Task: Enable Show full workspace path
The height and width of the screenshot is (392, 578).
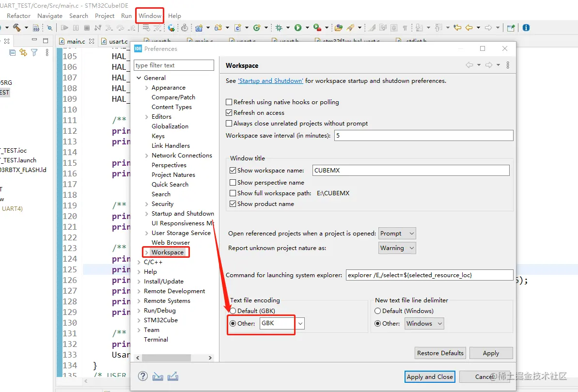Action: tap(233, 193)
